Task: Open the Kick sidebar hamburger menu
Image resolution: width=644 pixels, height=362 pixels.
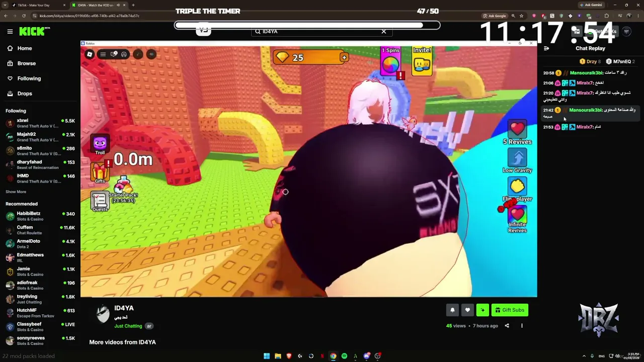Action: (x=10, y=31)
